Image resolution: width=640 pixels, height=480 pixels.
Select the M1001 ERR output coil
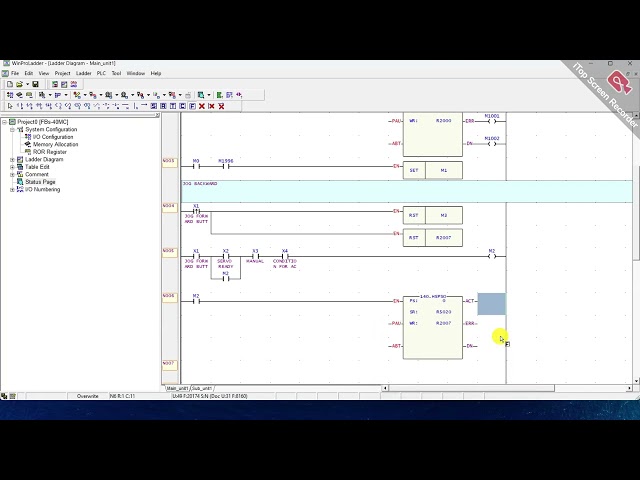click(x=492, y=119)
